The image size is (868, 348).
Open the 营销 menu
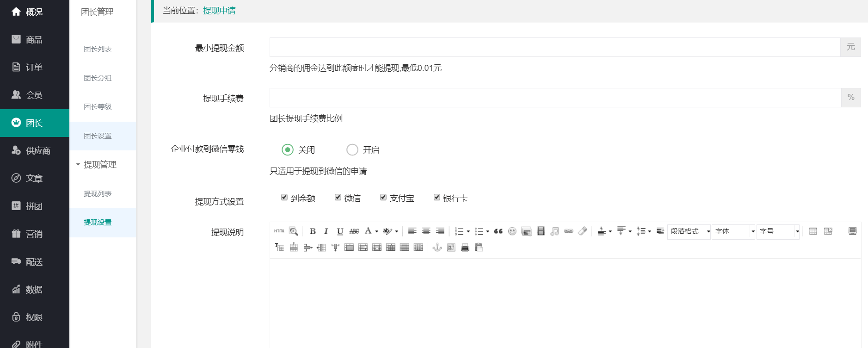[35, 234]
